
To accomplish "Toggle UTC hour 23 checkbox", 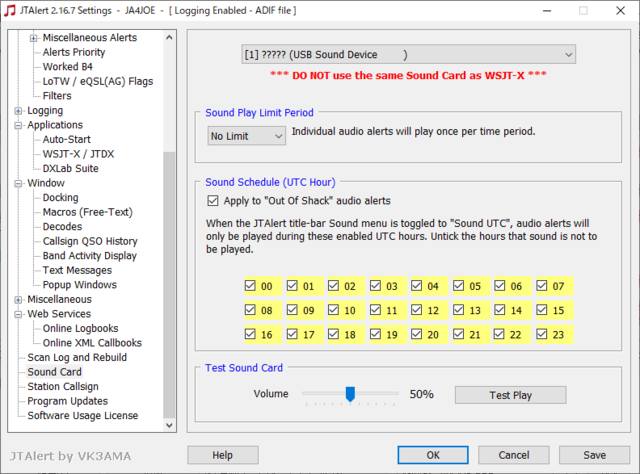I will point(542,334).
